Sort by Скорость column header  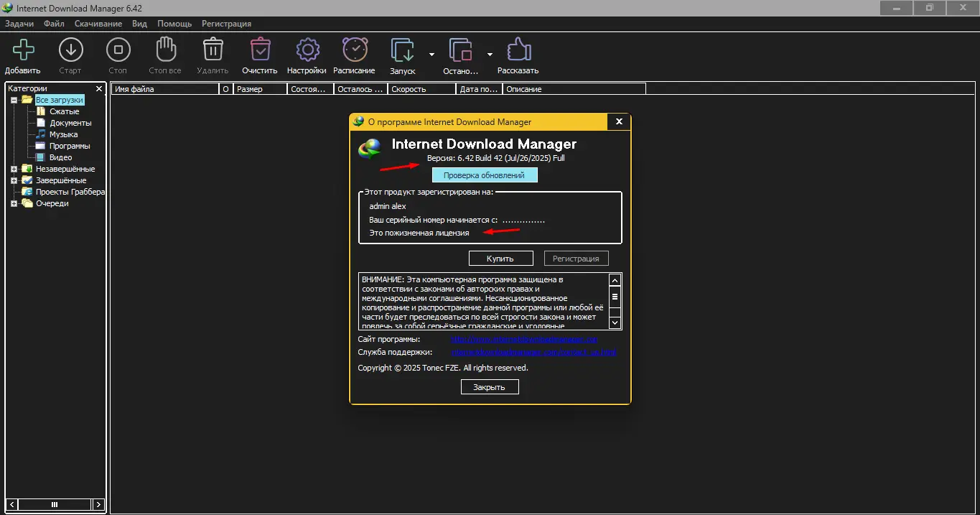[421, 89]
